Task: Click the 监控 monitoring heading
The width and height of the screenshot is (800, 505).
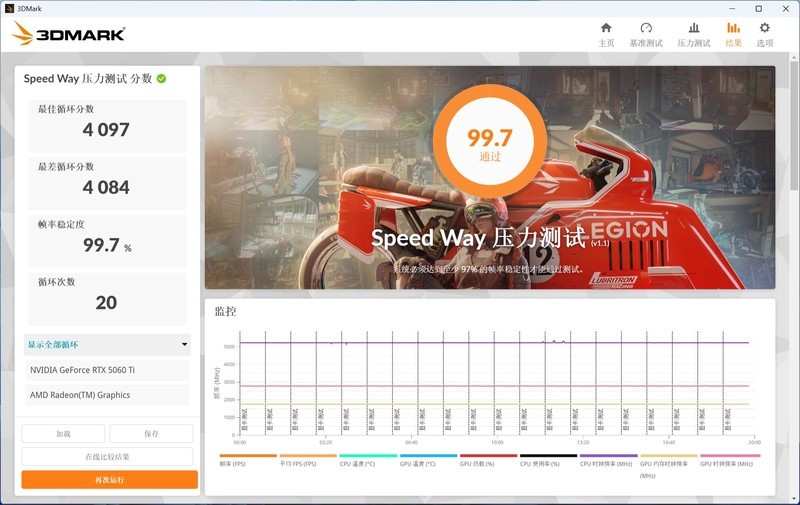Action: 226,311
